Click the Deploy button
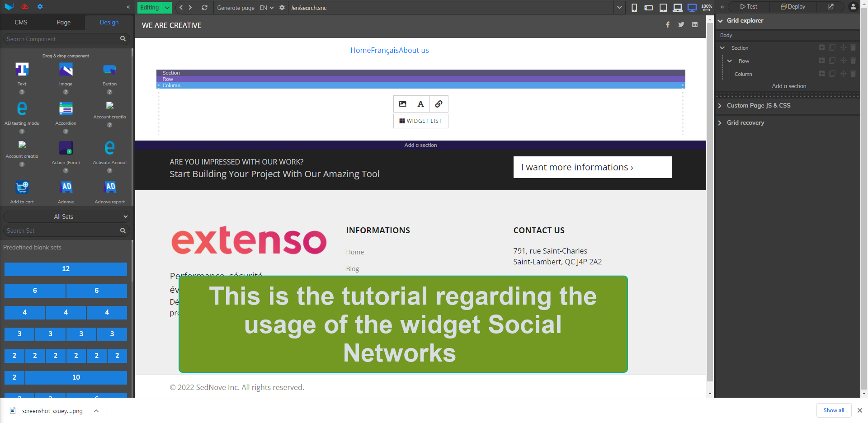 793,7
